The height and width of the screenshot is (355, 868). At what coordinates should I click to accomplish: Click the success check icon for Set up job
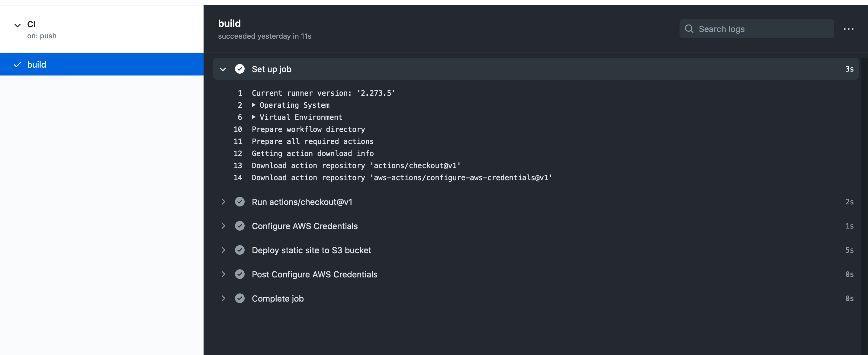240,69
